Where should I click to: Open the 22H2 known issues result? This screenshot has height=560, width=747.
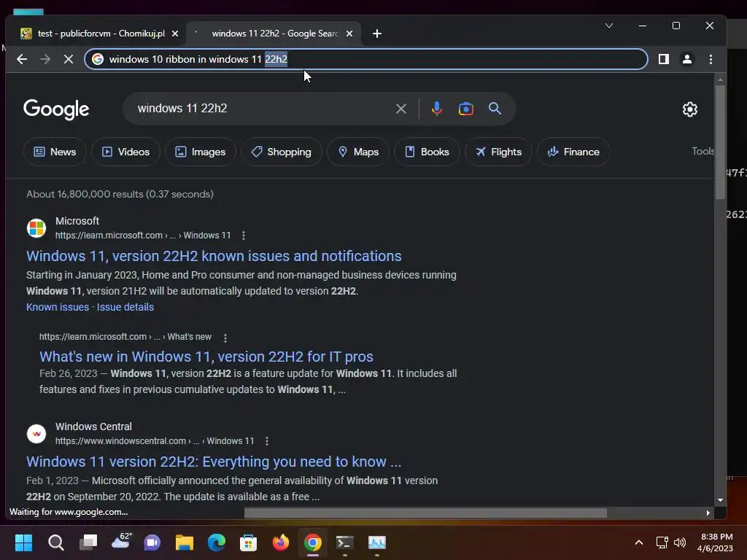click(214, 256)
